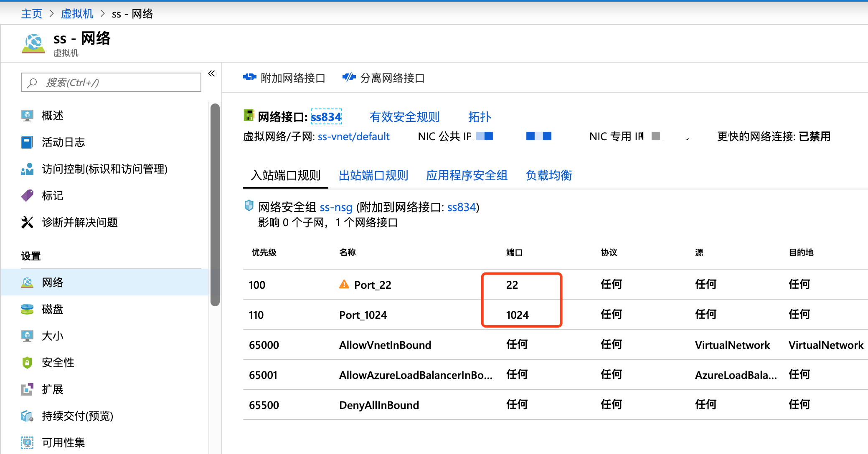
Task: Open 活动日志 activity log icon
Action: pos(27,142)
